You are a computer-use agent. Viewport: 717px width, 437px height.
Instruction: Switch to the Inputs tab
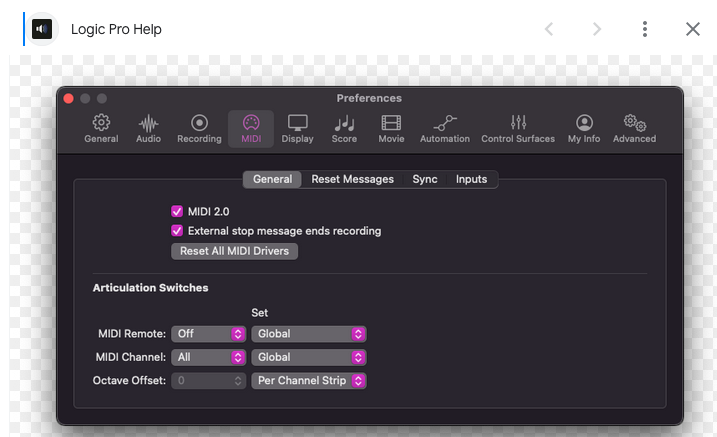coord(471,179)
